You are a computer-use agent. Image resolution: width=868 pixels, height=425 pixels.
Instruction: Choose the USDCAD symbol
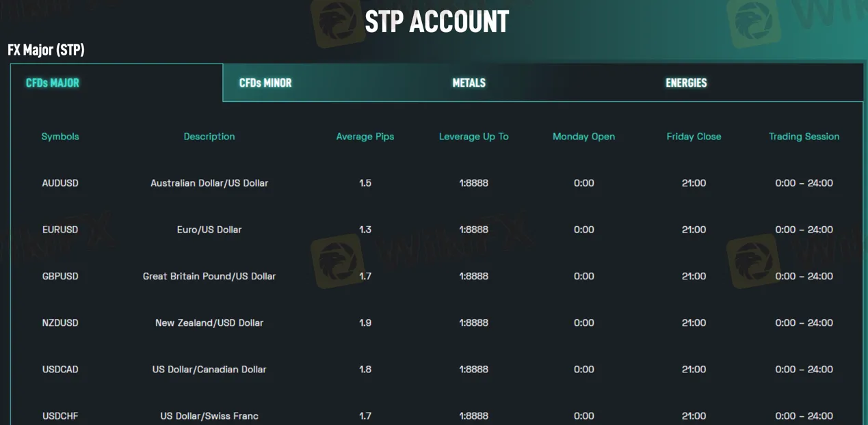point(60,369)
